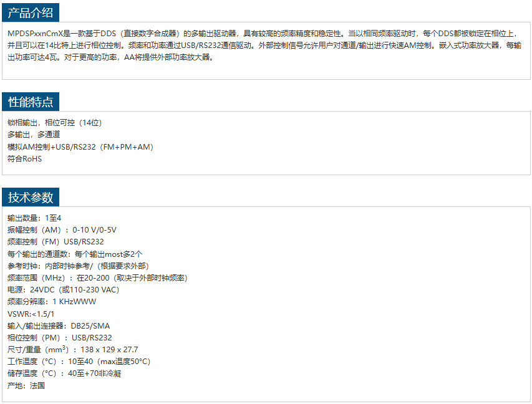Click the 输出数量：1至4 parameter line
532x404 pixels.
click(x=34, y=218)
